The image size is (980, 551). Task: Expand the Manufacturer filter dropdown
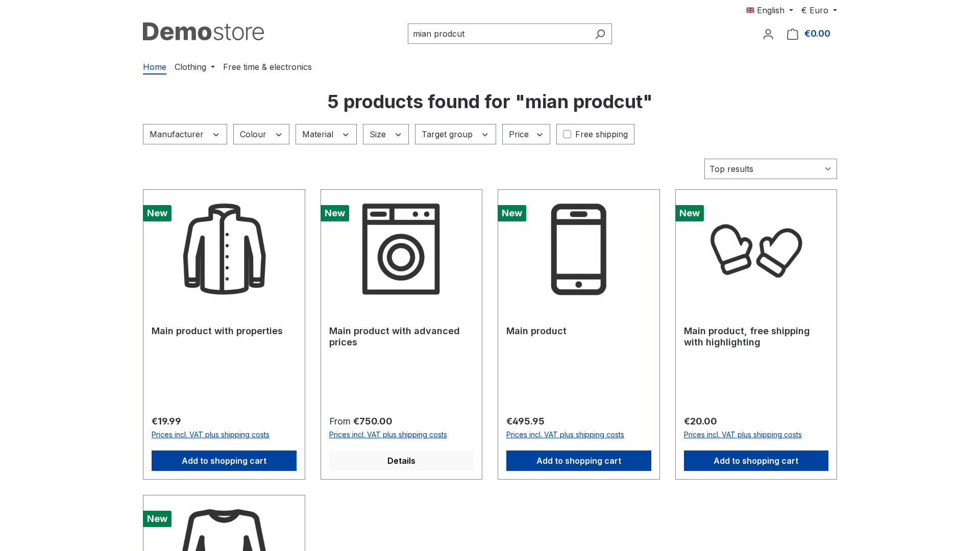point(185,134)
